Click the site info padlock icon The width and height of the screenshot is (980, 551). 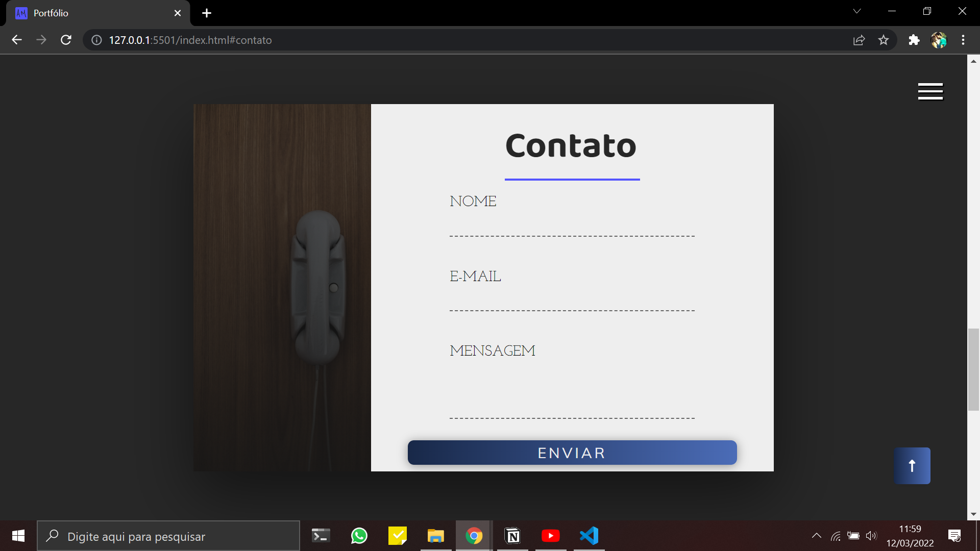coord(96,40)
